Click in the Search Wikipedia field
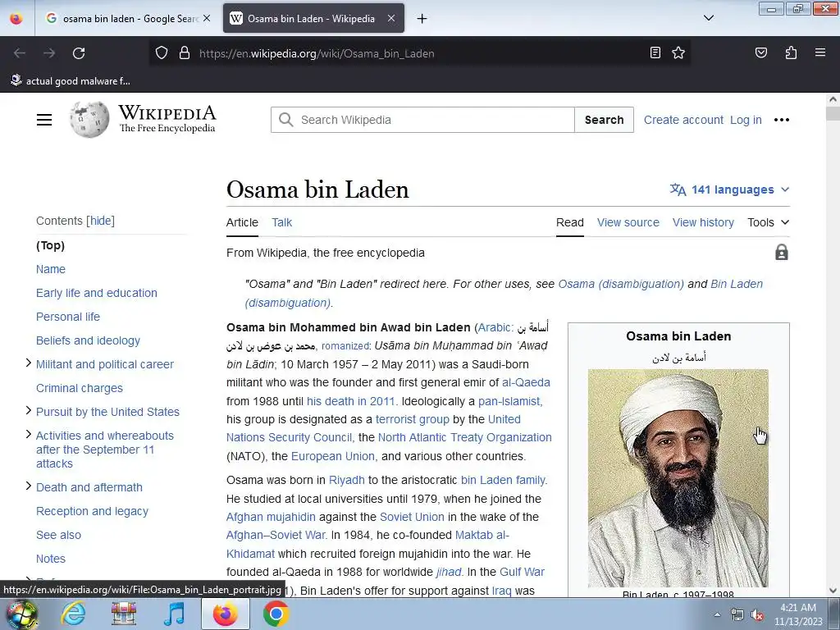Screen dimensions: 840x630 [x=423, y=120]
